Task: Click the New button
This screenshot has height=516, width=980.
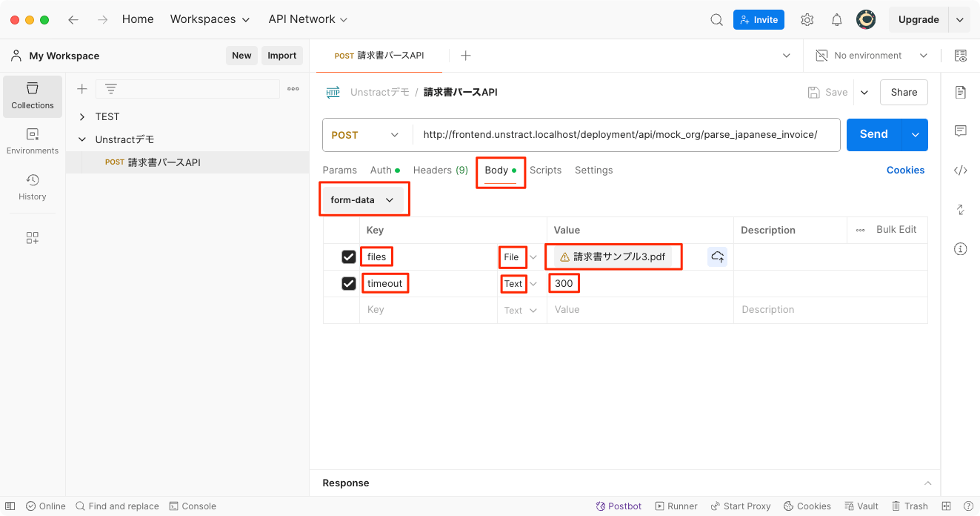Action: (241, 56)
